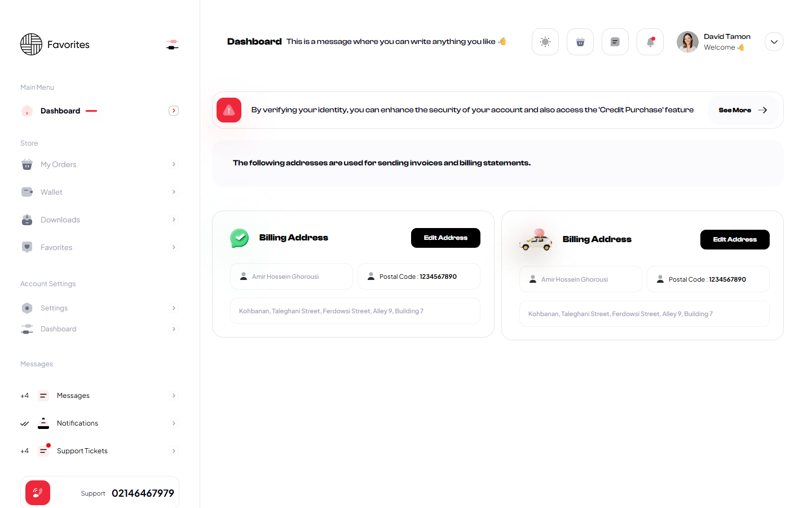This screenshot has width=812, height=508.
Task: Toggle the sidebar collapse slider icon
Action: 173,45
